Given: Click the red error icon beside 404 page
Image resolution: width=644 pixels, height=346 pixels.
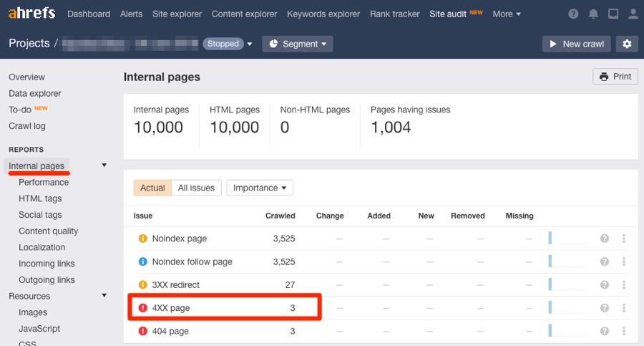Looking at the screenshot, I should pyautogui.click(x=142, y=331).
